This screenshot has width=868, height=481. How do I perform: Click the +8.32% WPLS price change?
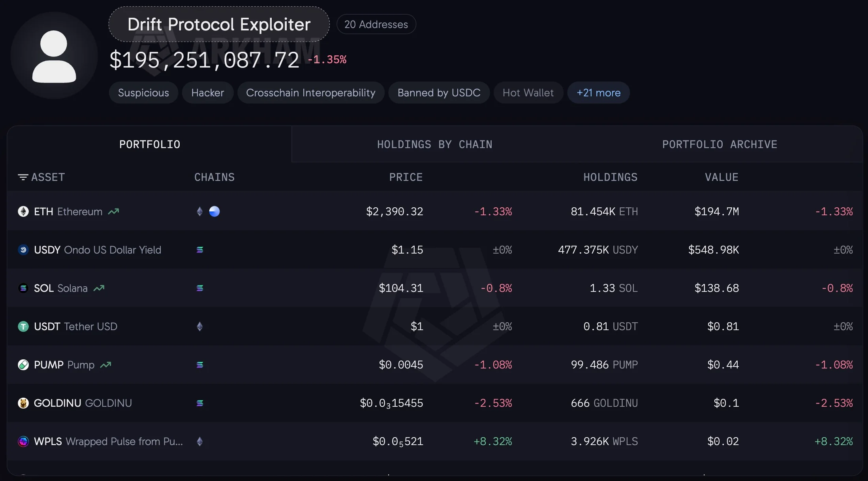point(493,442)
